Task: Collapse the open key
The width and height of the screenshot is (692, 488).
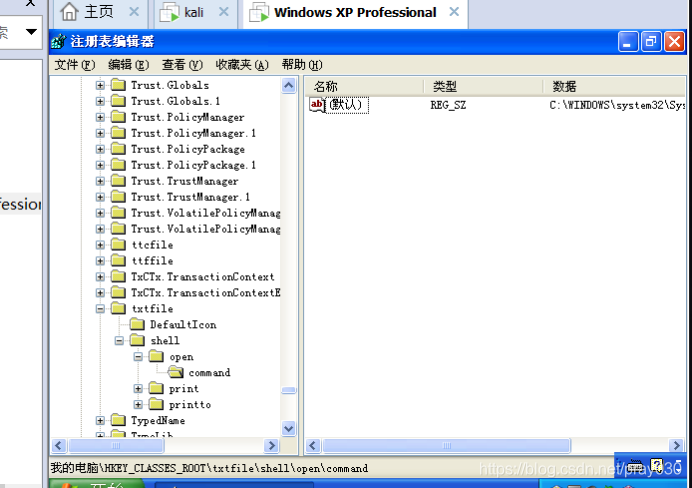Action: (138, 357)
